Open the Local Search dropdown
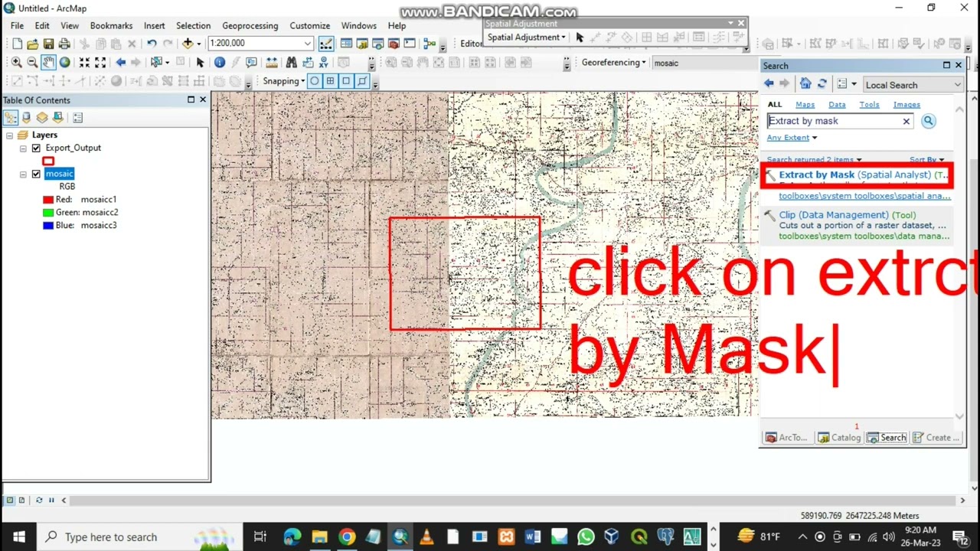The height and width of the screenshot is (551, 980). click(913, 85)
